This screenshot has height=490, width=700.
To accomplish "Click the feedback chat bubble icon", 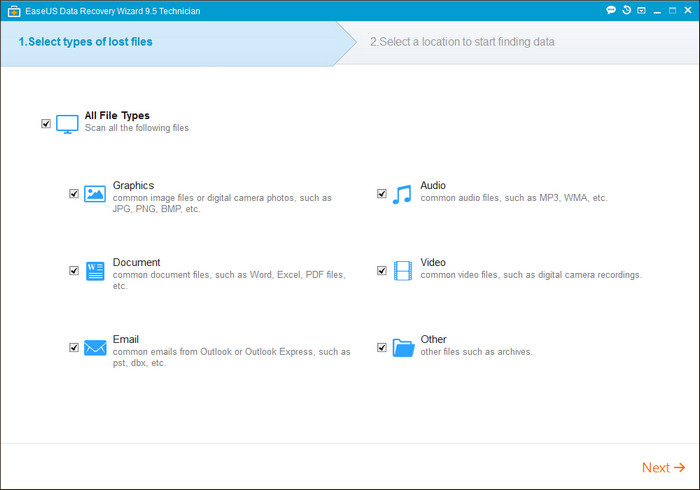I will pyautogui.click(x=611, y=10).
